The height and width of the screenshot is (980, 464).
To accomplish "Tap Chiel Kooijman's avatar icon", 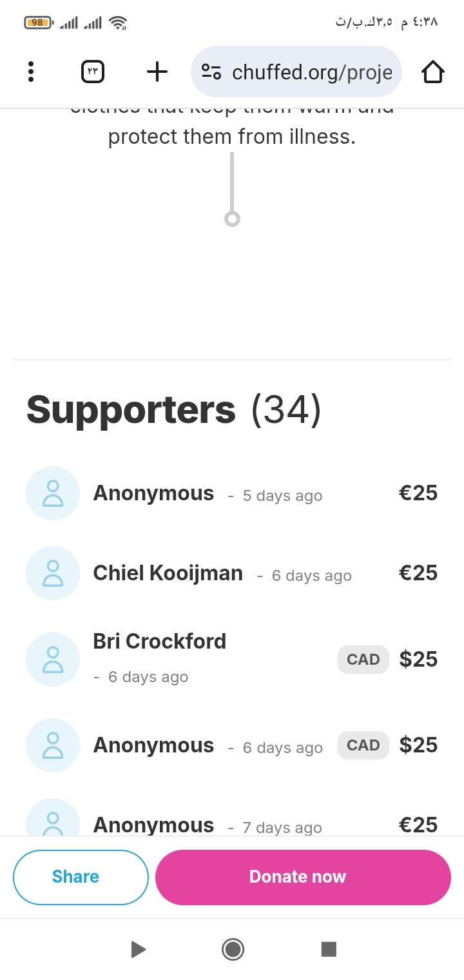I will point(53,573).
